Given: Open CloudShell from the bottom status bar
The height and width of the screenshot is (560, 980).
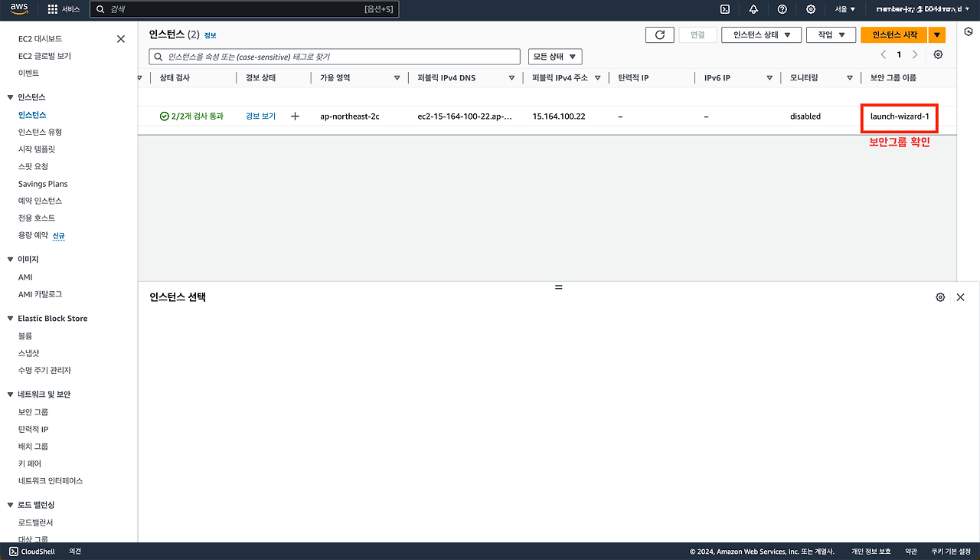Looking at the screenshot, I should [31, 551].
